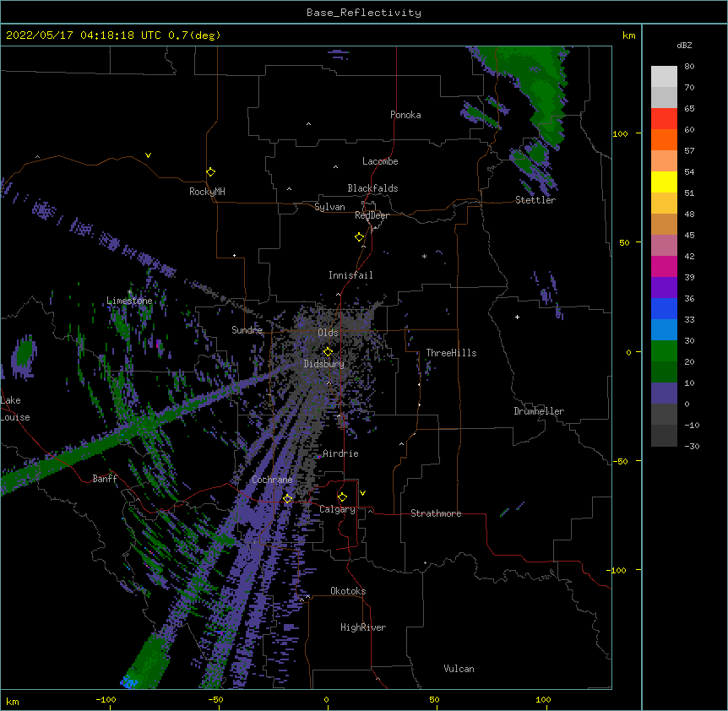Click the Didsbury label
The image size is (728, 711).
point(323,364)
